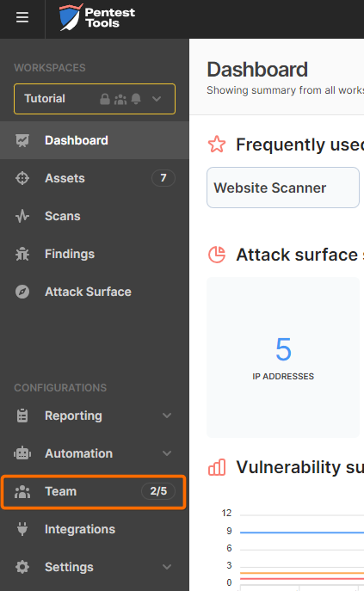Click the 5 IP Addresses card
The width and height of the screenshot is (364, 591).
tap(283, 357)
